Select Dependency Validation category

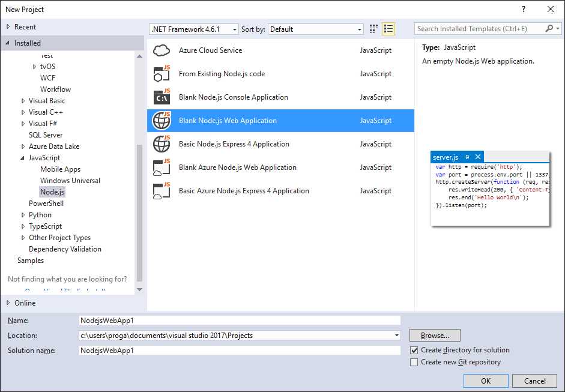click(x=65, y=249)
